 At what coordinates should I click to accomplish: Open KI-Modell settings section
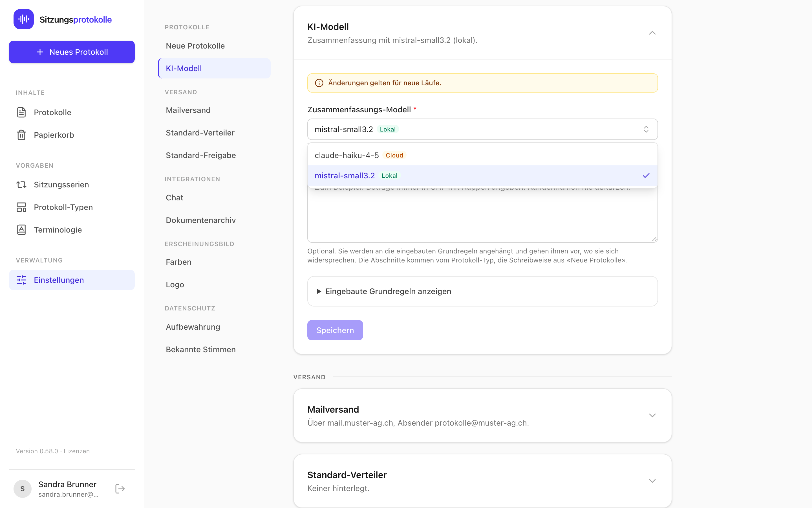(x=214, y=68)
